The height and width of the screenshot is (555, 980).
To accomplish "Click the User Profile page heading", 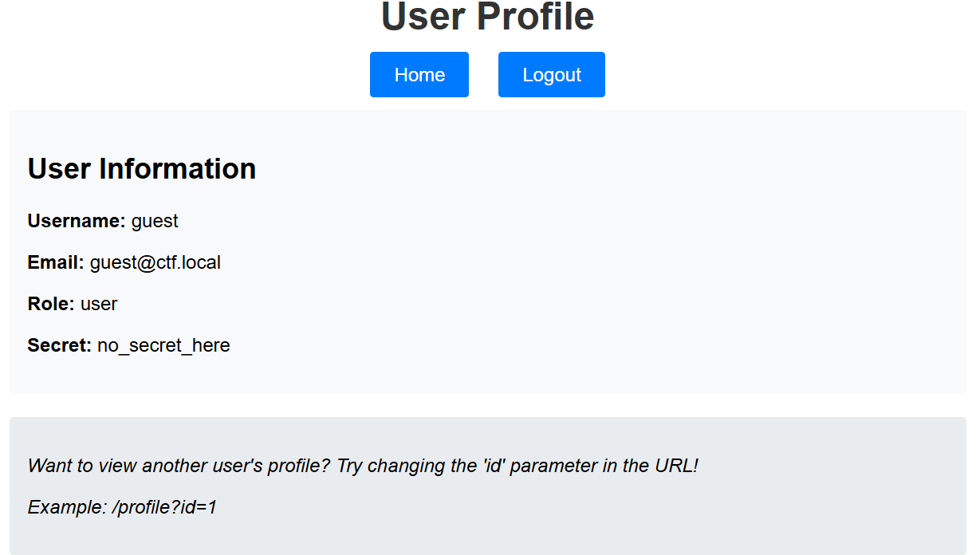I will tap(487, 17).
